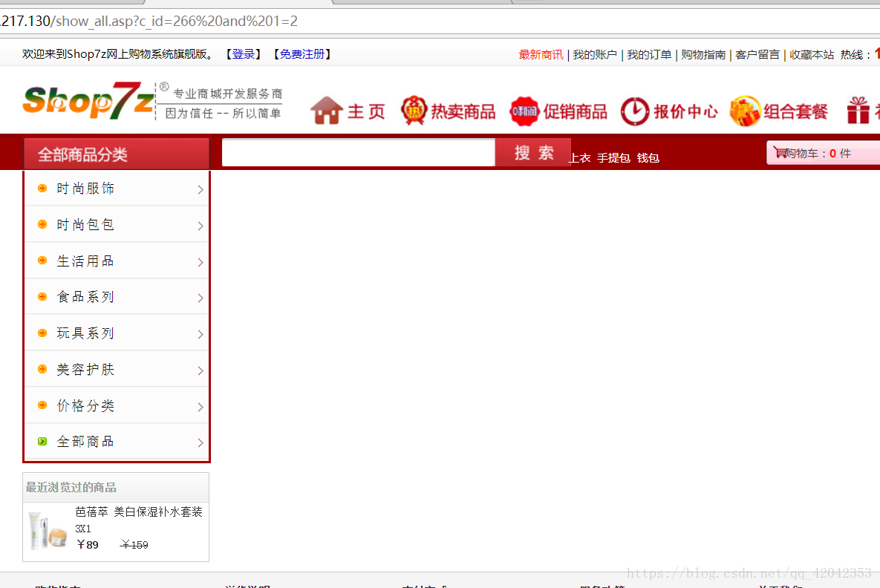Image resolution: width=880 pixels, height=588 pixels.
Task: Go to 主页 in main navigation
Action: tap(366, 111)
